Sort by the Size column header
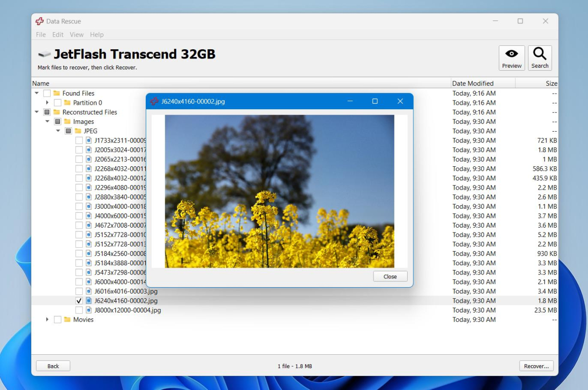 [x=537, y=83]
